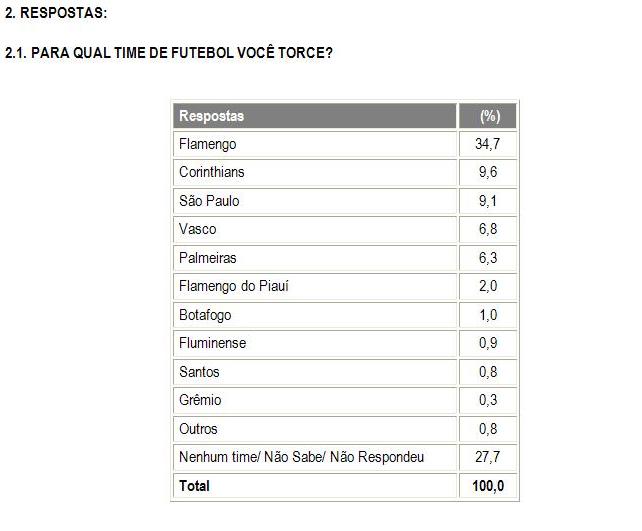This screenshot has width=642, height=531.
Task: Select the "Corinthians" table cell
Action: click(x=212, y=172)
